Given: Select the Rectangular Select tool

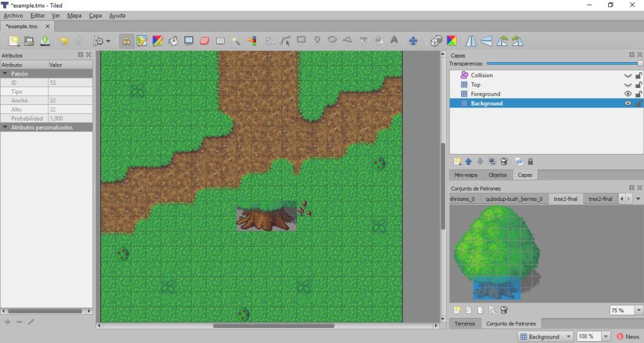Looking at the screenshot, I should [x=221, y=41].
